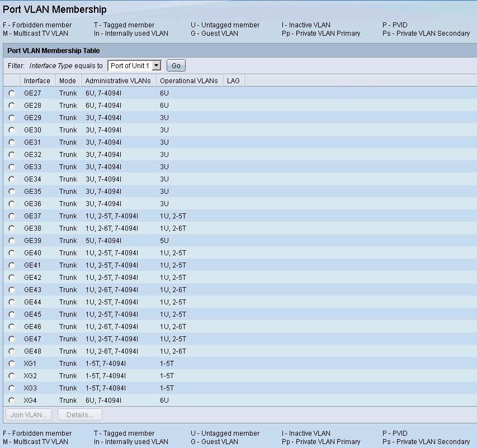The width and height of the screenshot is (477, 448).
Task: Click the Join VLAN button
Action: coord(29,415)
